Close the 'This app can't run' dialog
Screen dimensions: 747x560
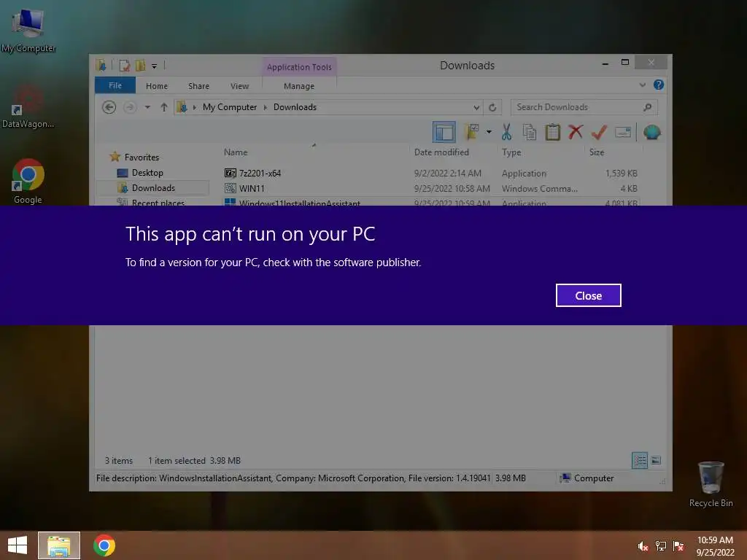(x=588, y=295)
